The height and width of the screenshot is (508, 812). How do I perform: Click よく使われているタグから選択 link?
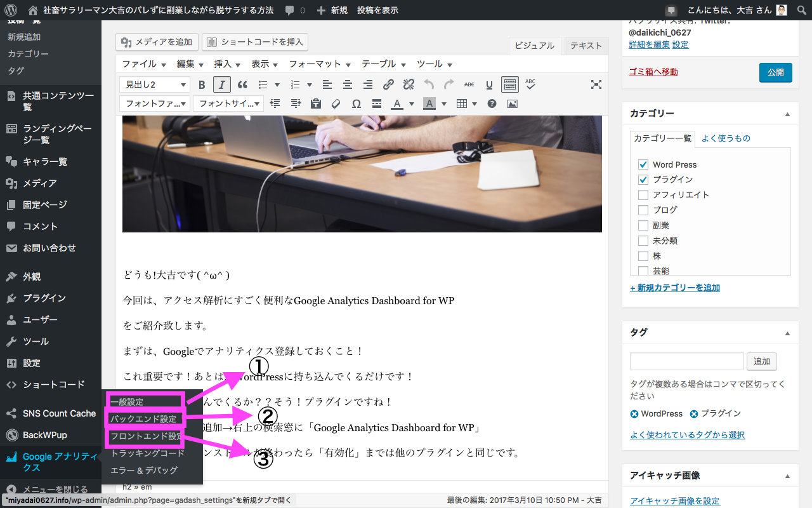click(688, 435)
